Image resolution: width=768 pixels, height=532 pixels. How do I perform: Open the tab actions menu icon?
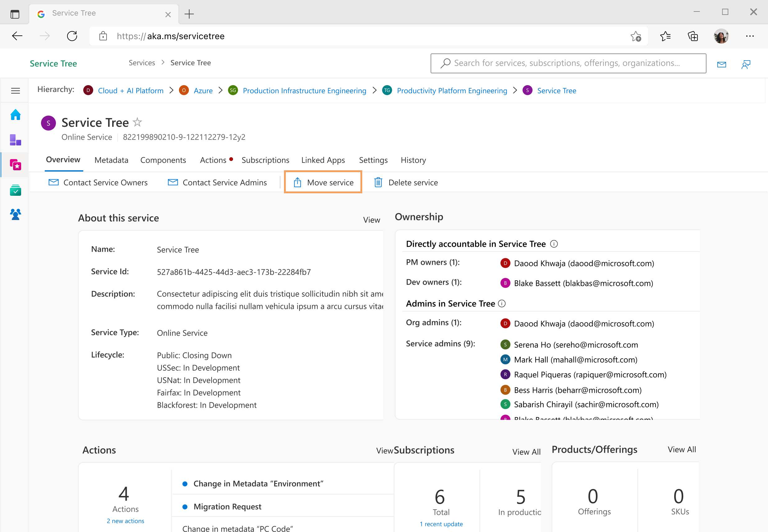[x=15, y=14]
